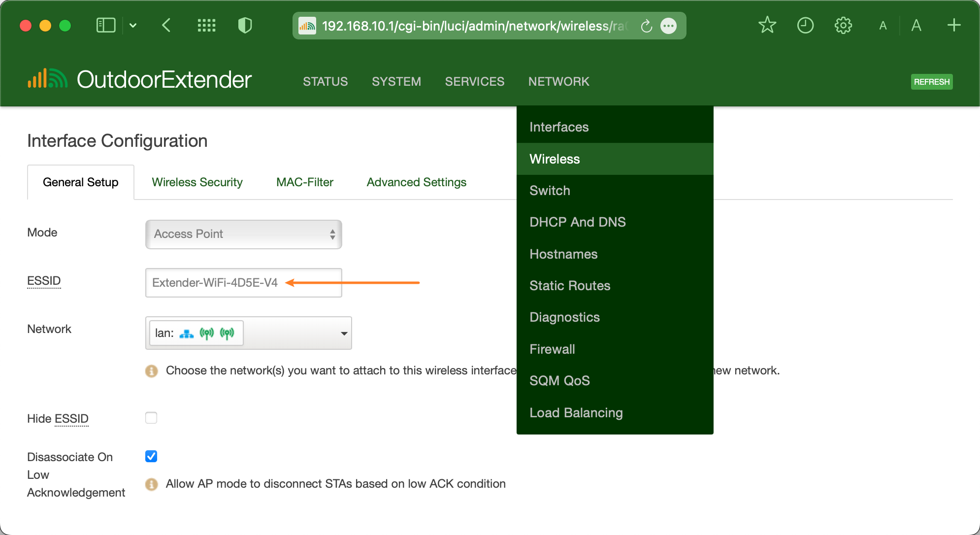This screenshot has width=980, height=535.
Task: Open the tab overview grid icon
Action: coord(206,25)
